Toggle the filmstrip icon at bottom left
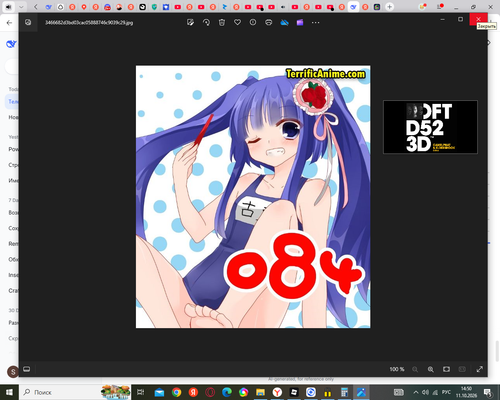500x400 pixels. pyautogui.click(x=27, y=369)
